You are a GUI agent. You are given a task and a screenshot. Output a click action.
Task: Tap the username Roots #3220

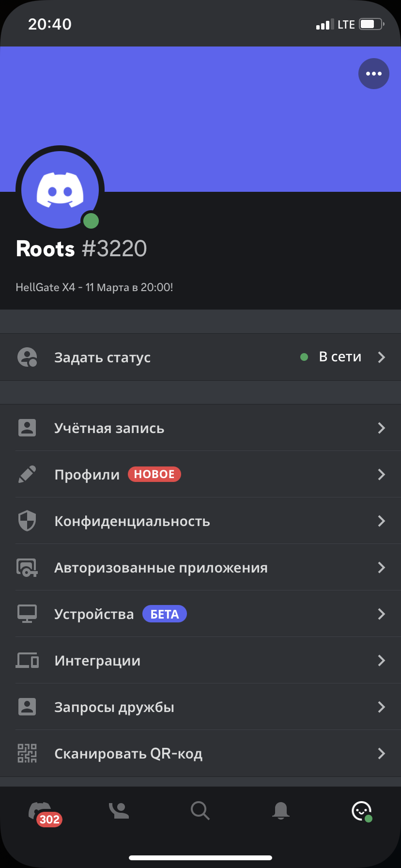coord(81,248)
